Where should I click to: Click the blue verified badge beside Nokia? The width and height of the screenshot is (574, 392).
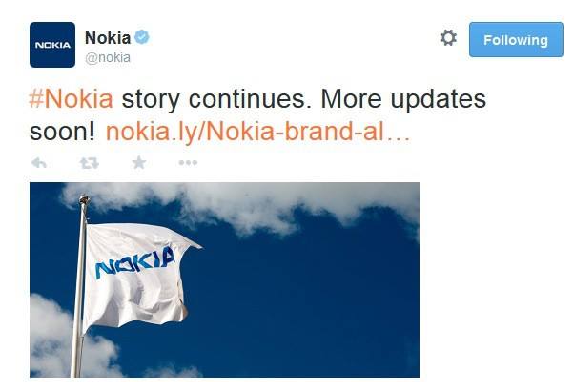[141, 38]
